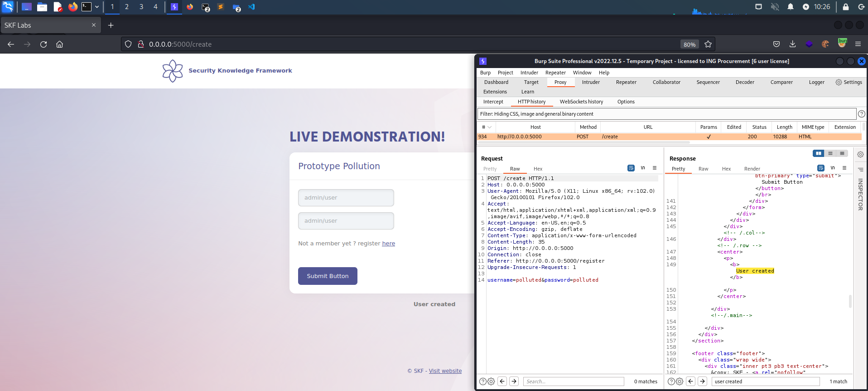Click the response pane vertical scrollbar

click(x=850, y=301)
